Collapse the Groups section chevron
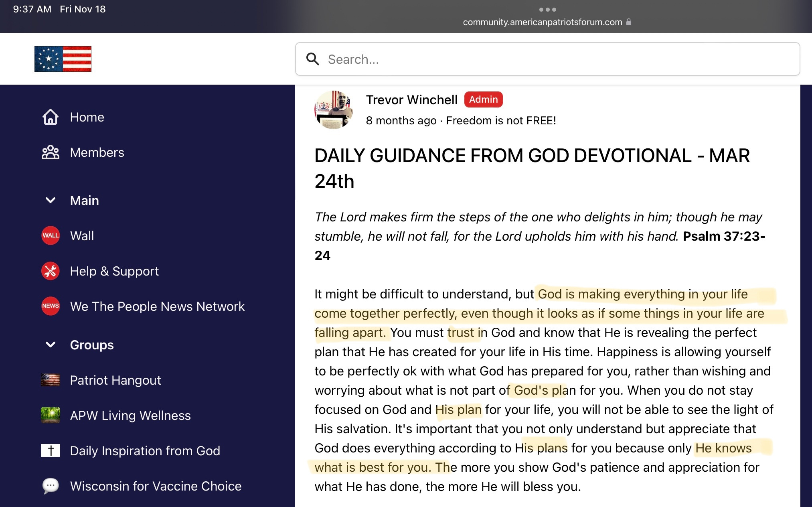This screenshot has height=507, width=812. click(x=51, y=345)
